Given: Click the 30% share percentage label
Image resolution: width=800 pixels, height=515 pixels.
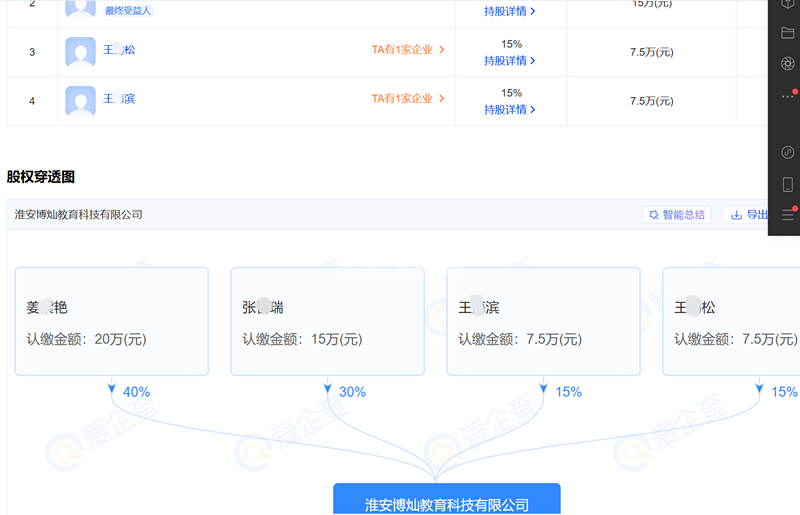Looking at the screenshot, I should coord(353,392).
